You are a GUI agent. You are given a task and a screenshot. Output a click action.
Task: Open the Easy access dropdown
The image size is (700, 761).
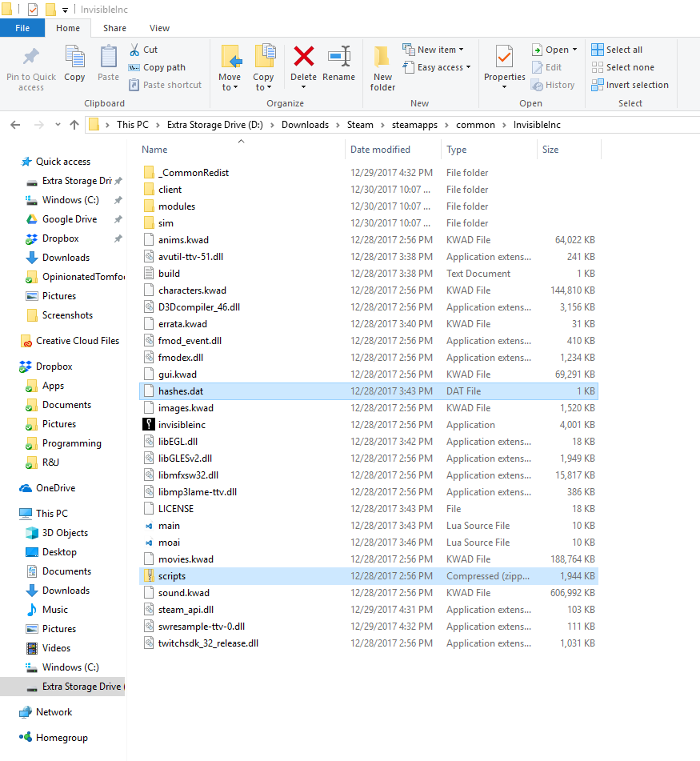click(437, 67)
